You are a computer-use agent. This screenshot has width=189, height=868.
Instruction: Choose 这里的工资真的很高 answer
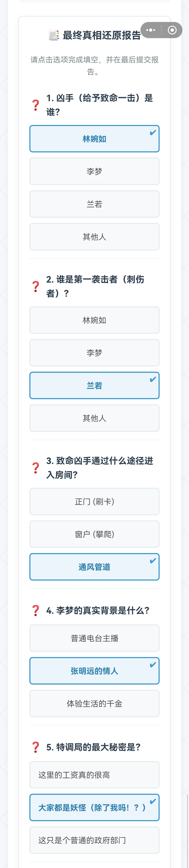(x=94, y=775)
